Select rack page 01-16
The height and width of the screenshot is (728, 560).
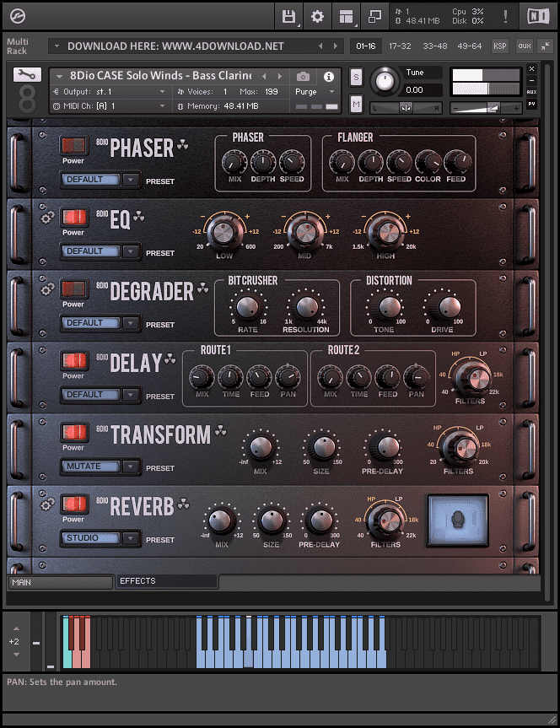coord(366,46)
